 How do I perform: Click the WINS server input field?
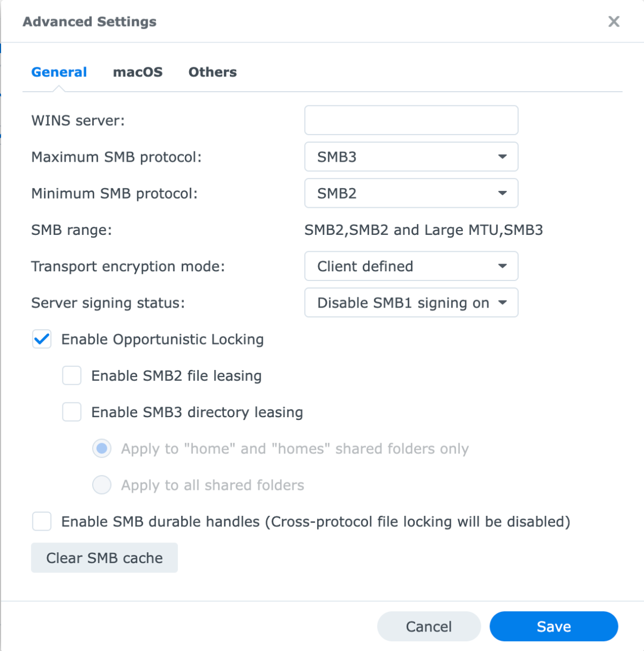tap(411, 120)
